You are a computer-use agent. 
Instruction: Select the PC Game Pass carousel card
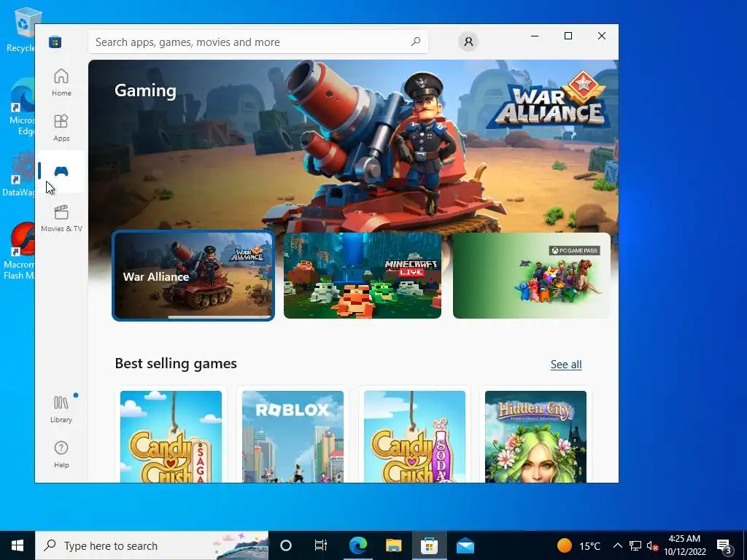pos(532,276)
